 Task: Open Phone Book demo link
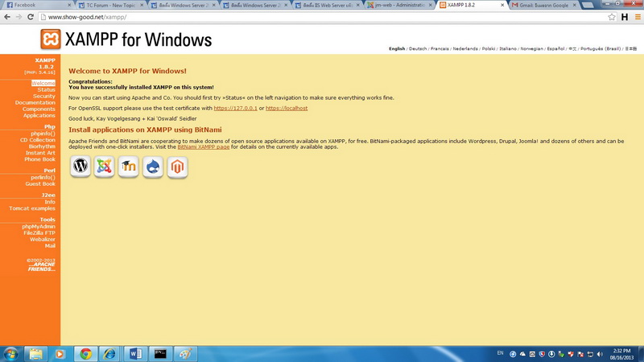coord(39,159)
